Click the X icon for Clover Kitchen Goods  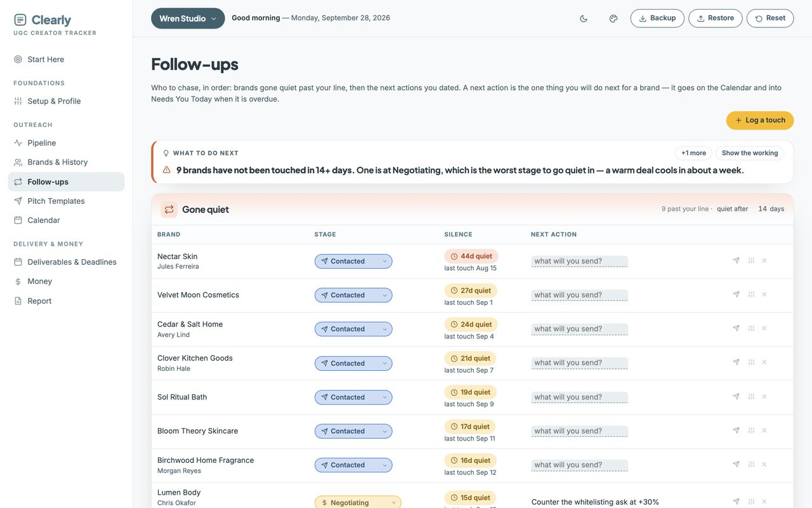click(x=764, y=362)
